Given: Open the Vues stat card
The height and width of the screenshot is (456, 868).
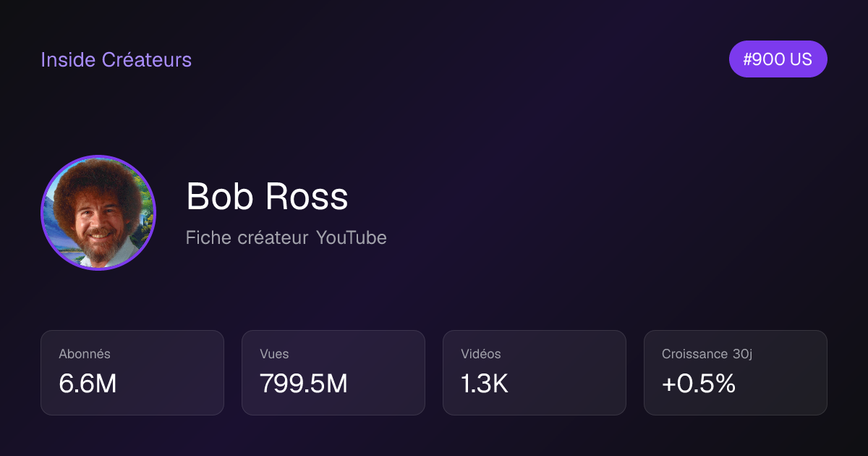Looking at the screenshot, I should pos(333,373).
